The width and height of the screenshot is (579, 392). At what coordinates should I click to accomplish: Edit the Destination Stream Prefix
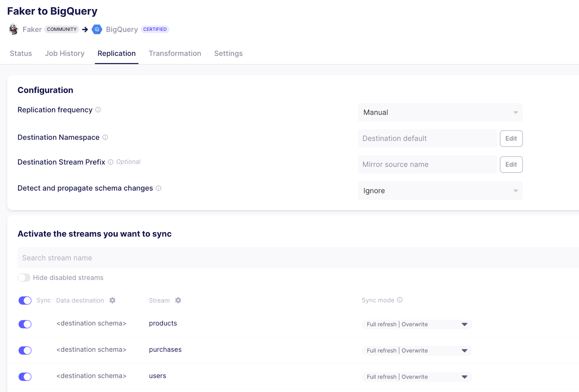pos(511,164)
